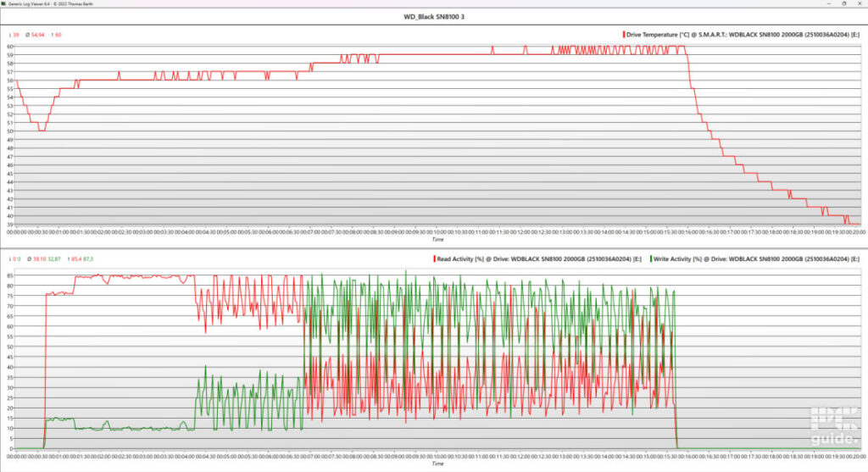
Task: Click the activity maximum values 85,4 87,3
Action: [81, 259]
